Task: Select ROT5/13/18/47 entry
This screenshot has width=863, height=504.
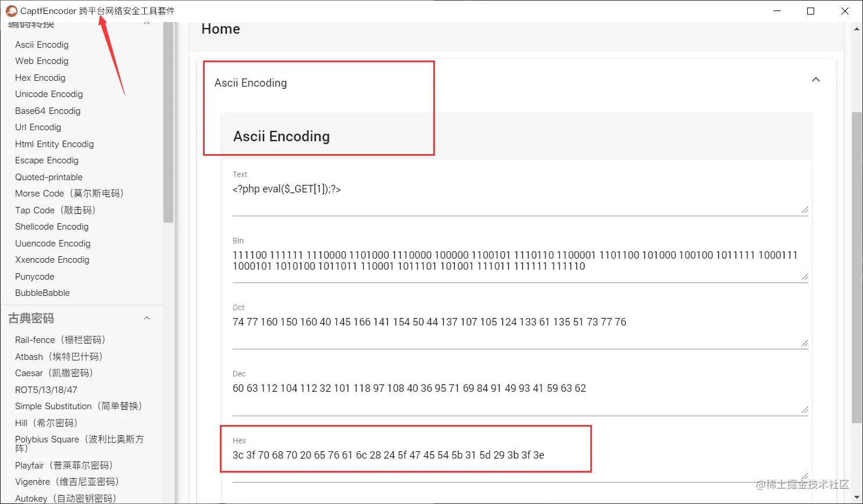Action: [x=46, y=390]
